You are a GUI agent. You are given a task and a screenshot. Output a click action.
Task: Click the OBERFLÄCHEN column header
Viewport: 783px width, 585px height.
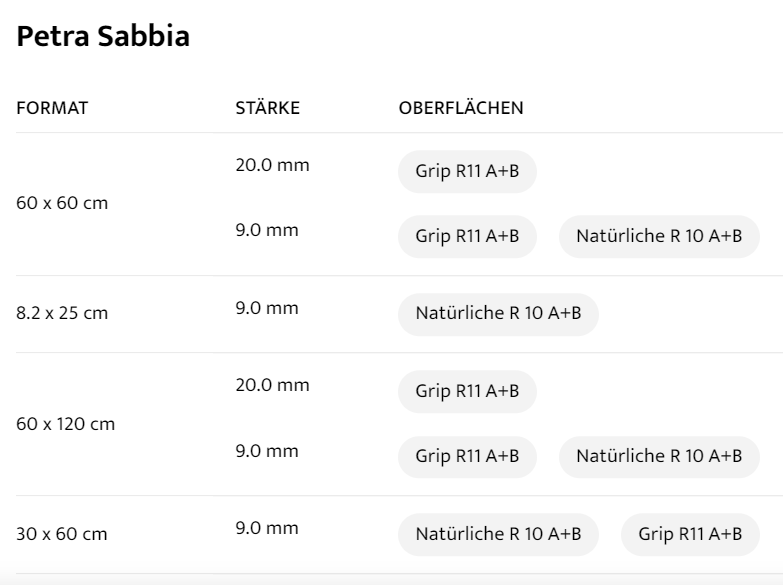[461, 108]
